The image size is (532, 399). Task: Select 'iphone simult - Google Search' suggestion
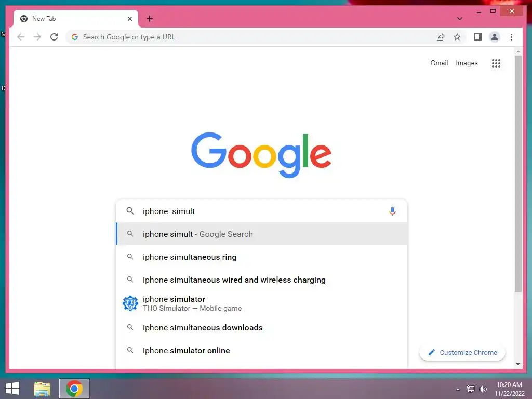pyautogui.click(x=262, y=234)
